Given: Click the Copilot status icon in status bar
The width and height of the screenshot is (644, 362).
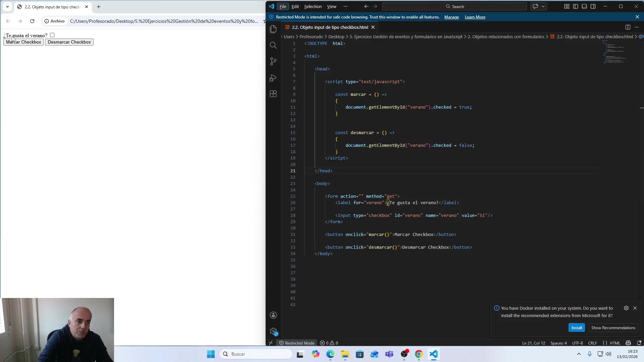Looking at the screenshot, I should [628, 343].
